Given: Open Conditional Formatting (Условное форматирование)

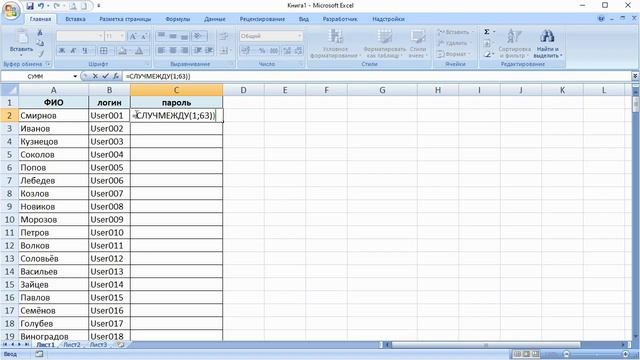Looking at the screenshot, I should [335, 44].
